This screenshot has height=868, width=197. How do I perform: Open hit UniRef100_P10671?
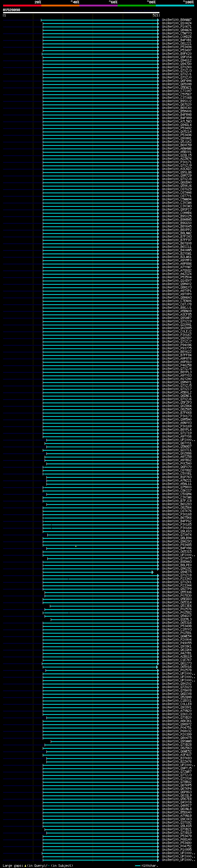coord(176,26)
